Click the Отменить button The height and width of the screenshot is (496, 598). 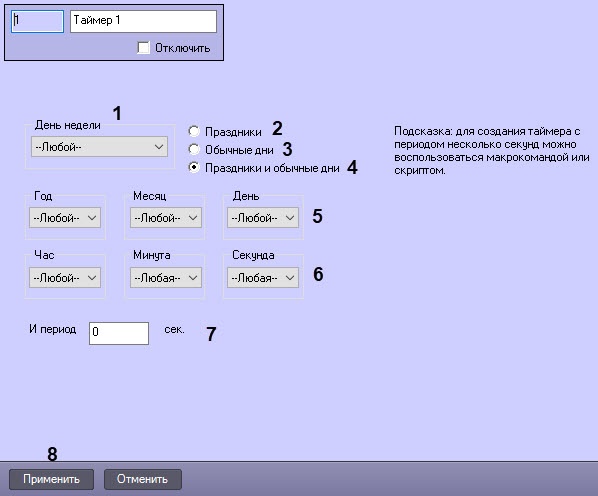pyautogui.click(x=143, y=479)
